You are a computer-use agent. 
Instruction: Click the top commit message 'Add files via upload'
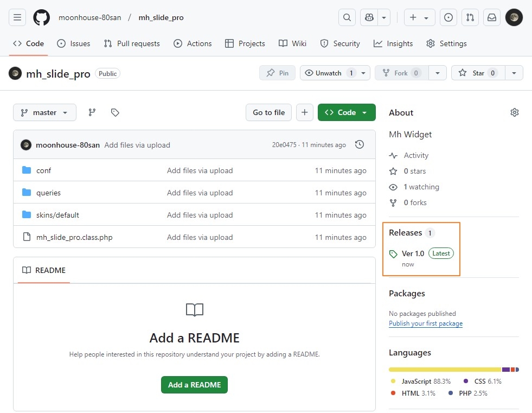click(137, 145)
